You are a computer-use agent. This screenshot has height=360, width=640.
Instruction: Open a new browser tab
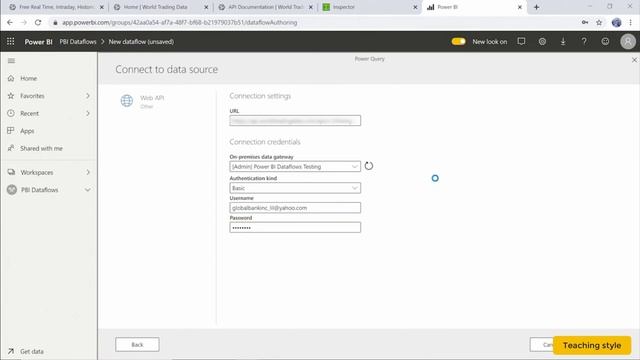tap(536, 7)
